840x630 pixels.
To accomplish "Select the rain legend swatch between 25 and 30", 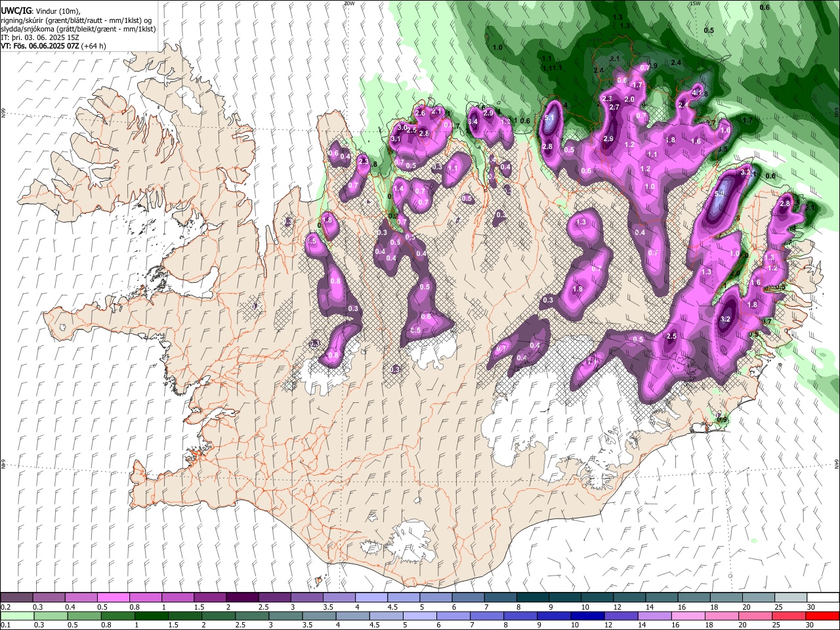I will click(787, 616).
